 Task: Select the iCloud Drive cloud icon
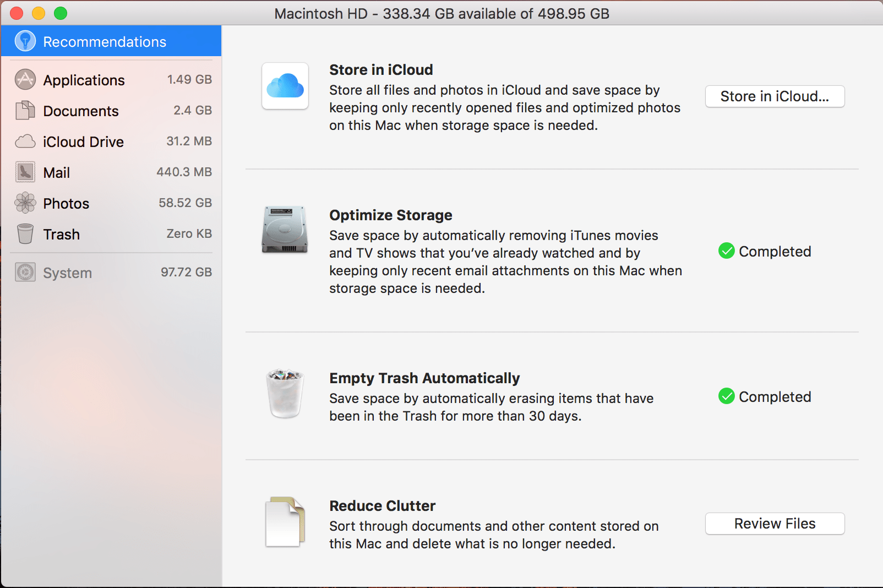point(24,141)
